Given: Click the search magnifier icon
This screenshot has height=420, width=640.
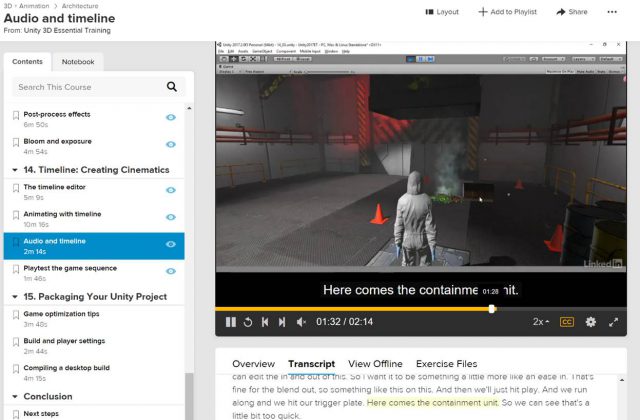Looking at the screenshot, I should 172,87.
